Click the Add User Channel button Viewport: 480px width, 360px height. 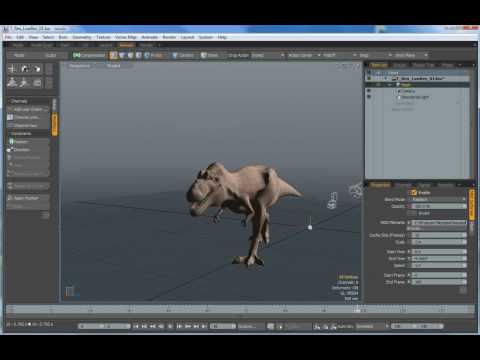click(28, 109)
